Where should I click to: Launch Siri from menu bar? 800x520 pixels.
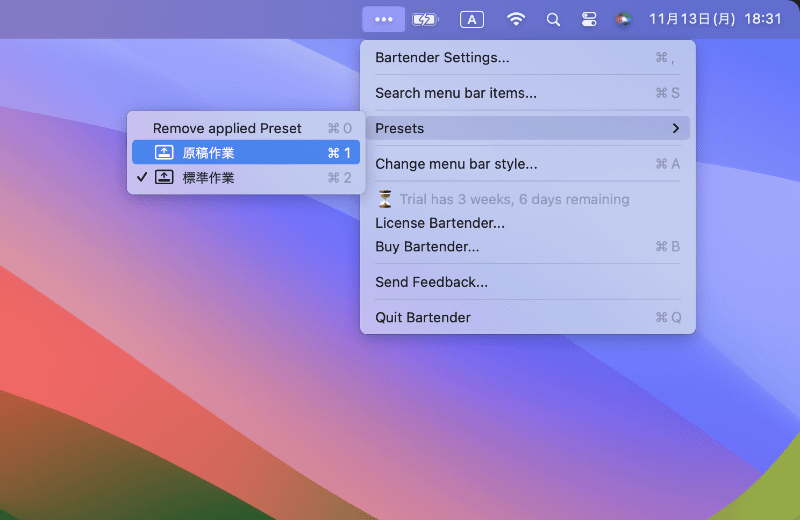[623, 19]
